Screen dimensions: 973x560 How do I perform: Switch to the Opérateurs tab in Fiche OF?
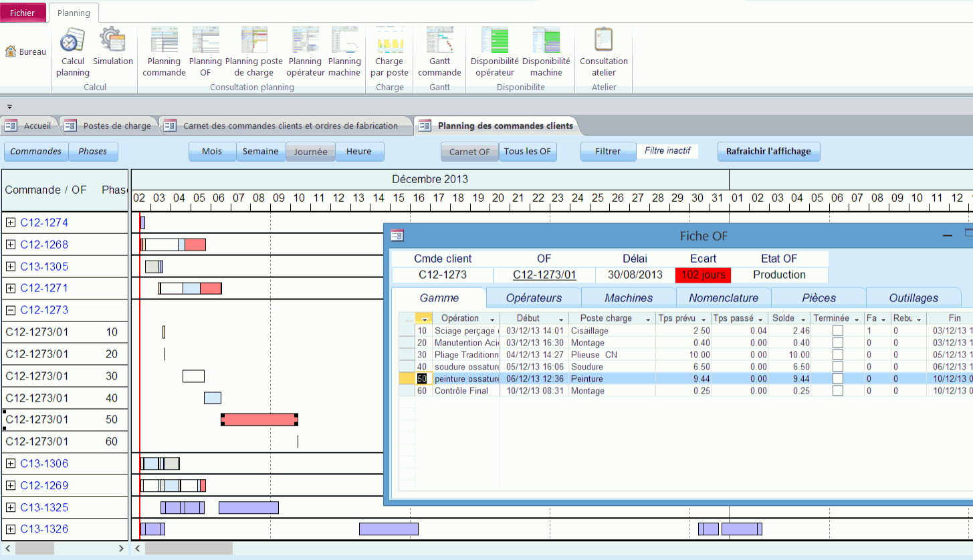(x=533, y=297)
